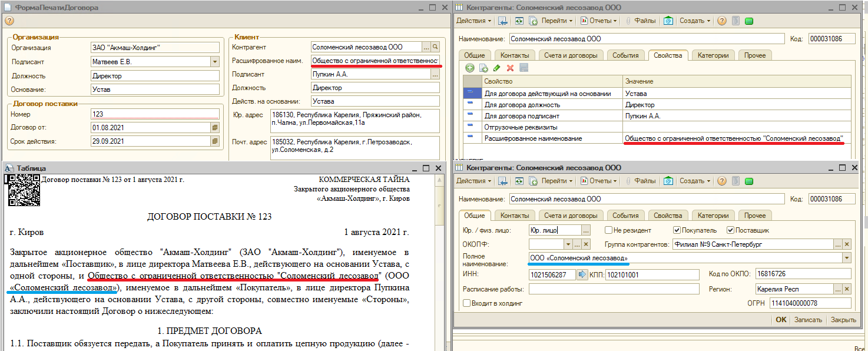Open Категории tab in upper Контрагенты window
This screenshot has width=868, height=351.
[713, 55]
